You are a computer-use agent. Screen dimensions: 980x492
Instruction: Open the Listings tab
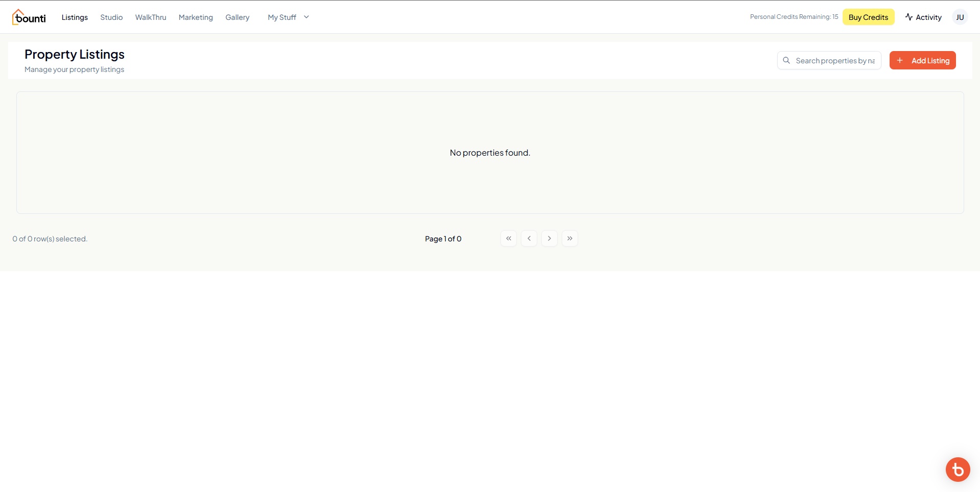75,17
